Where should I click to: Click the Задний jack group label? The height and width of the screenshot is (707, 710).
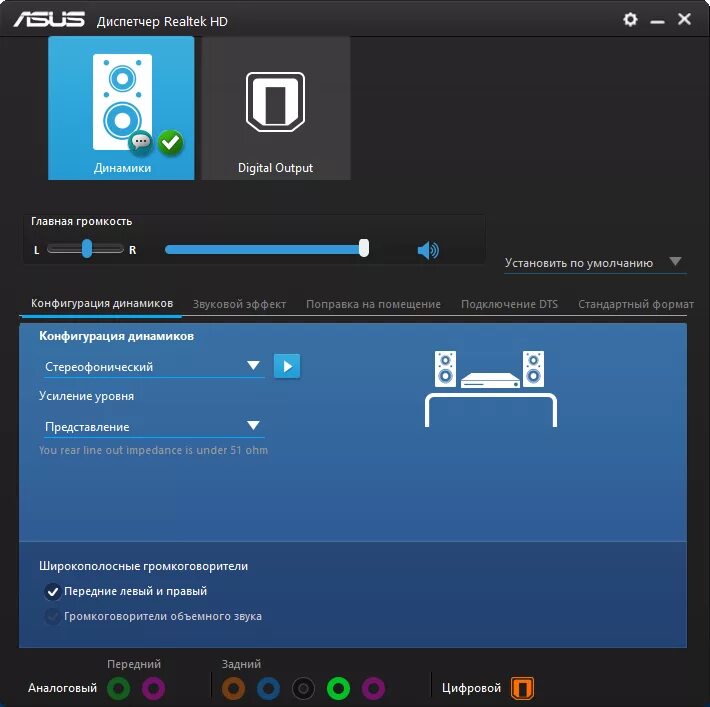pos(241,664)
